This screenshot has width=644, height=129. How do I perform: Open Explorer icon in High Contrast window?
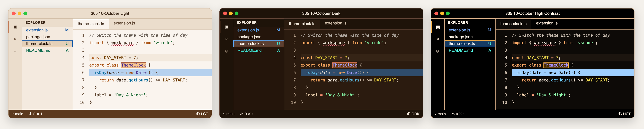pyautogui.click(x=438, y=27)
